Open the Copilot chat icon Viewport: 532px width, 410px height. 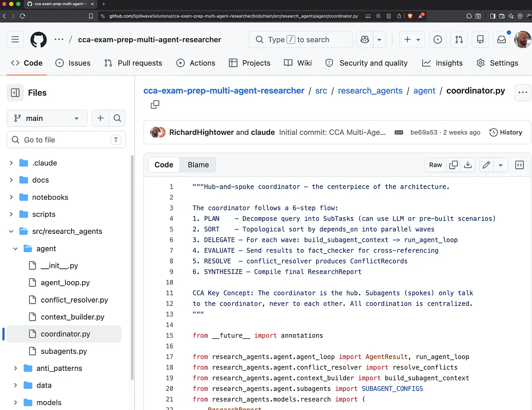[x=365, y=39]
